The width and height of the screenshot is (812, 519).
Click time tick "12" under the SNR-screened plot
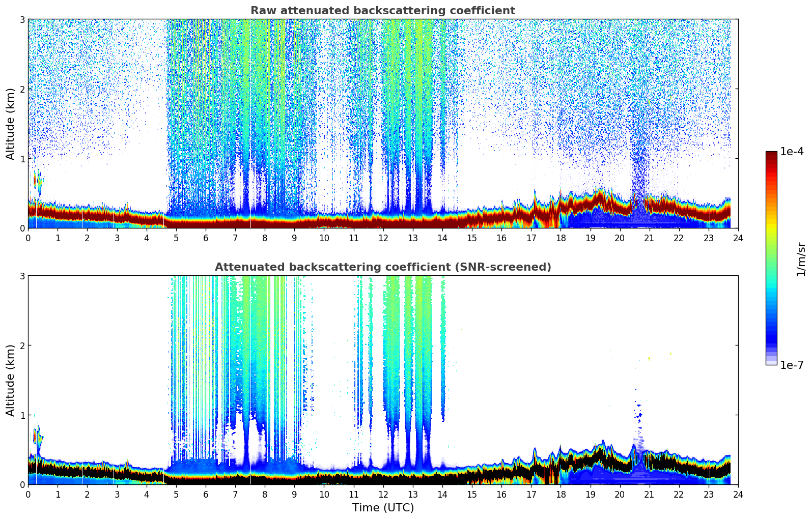coord(383,494)
